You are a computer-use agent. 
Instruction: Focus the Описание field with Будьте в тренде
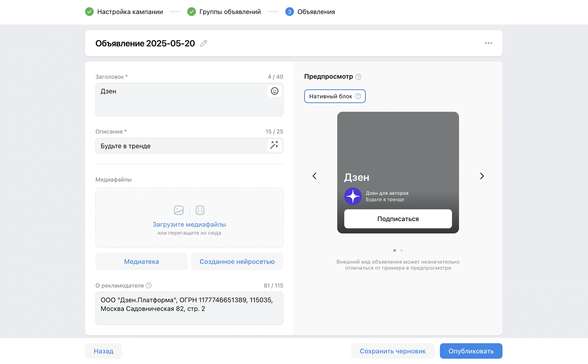tap(189, 146)
